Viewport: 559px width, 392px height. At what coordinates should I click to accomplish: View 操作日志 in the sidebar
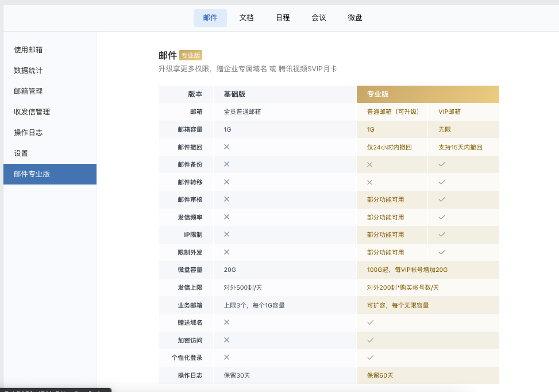(x=28, y=133)
